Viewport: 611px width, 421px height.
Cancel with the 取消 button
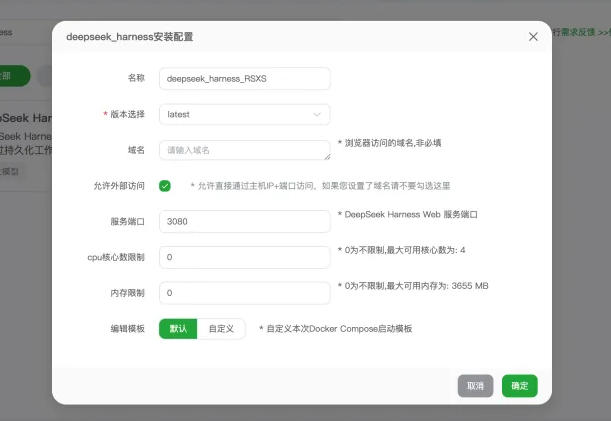[x=475, y=386]
